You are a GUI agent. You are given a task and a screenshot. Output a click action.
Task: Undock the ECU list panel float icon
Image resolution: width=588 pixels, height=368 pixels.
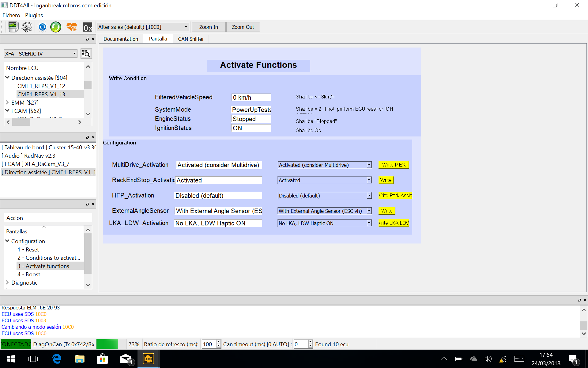point(88,39)
